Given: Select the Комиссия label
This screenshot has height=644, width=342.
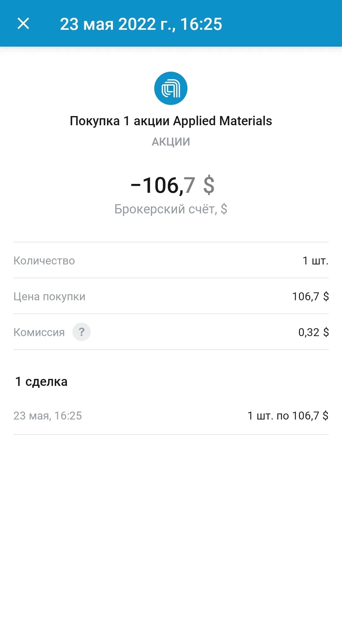Looking at the screenshot, I should pos(39,332).
